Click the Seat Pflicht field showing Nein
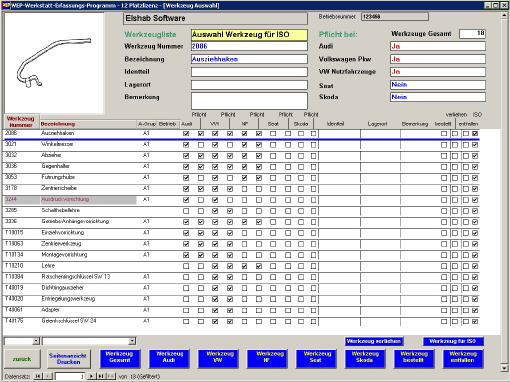 pos(438,85)
